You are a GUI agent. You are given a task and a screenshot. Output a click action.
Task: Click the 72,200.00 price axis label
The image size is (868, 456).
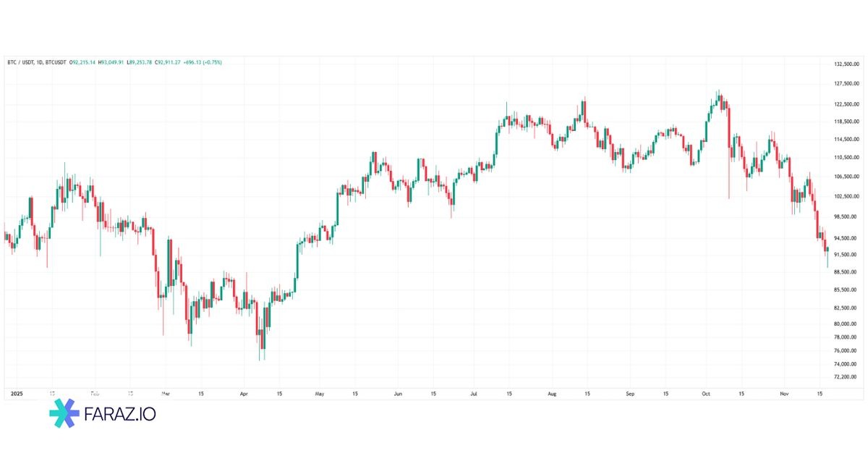coord(843,378)
